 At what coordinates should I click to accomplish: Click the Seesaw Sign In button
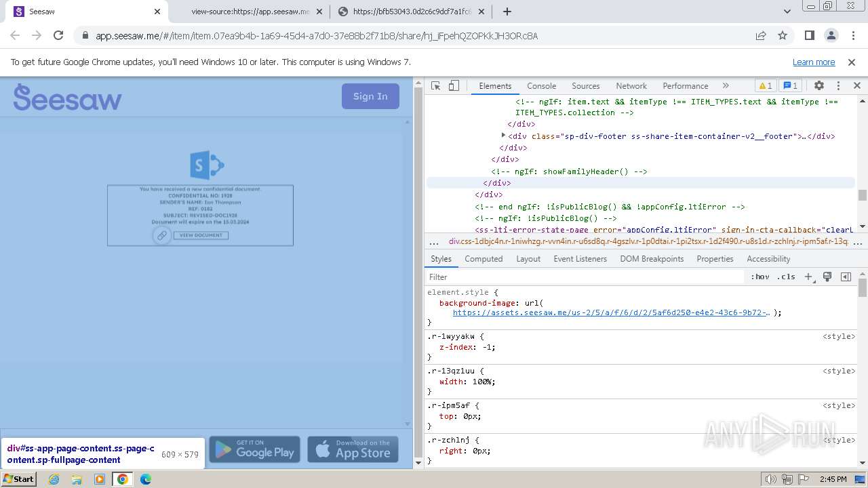coord(370,96)
